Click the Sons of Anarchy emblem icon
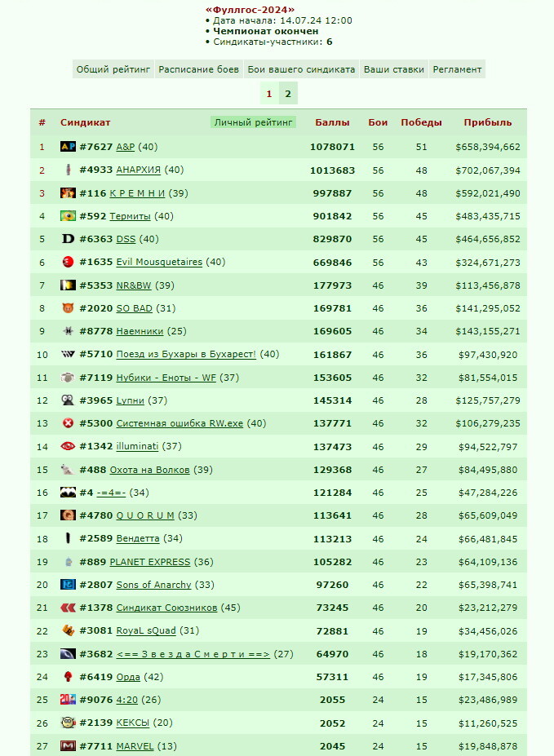 click(68, 585)
